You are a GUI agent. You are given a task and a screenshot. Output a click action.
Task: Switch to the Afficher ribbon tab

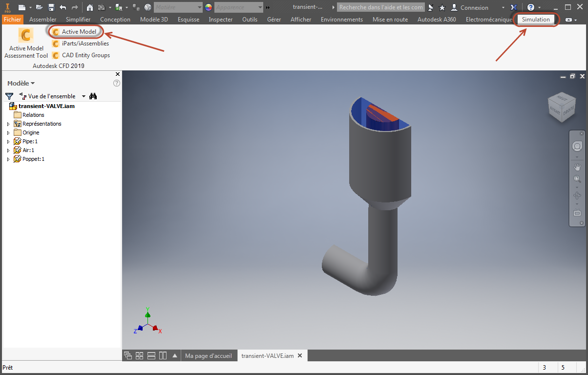pyautogui.click(x=301, y=20)
